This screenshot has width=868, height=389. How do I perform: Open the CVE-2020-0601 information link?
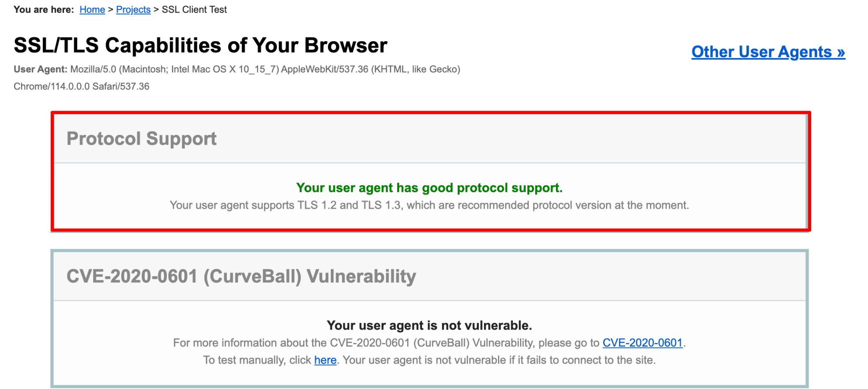[x=643, y=343]
